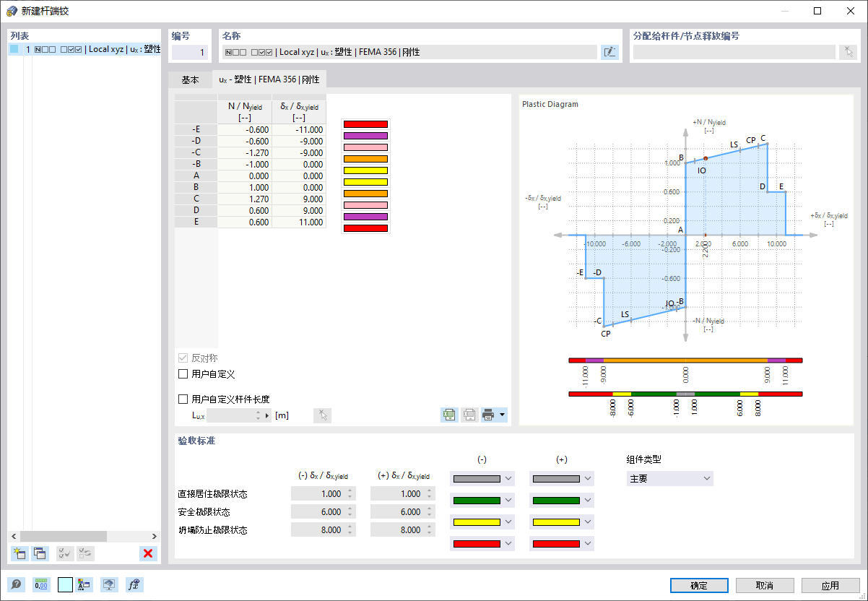868x601 pixels.
Task: Open the help speech-bubble icon
Action: pyautogui.click(x=16, y=585)
